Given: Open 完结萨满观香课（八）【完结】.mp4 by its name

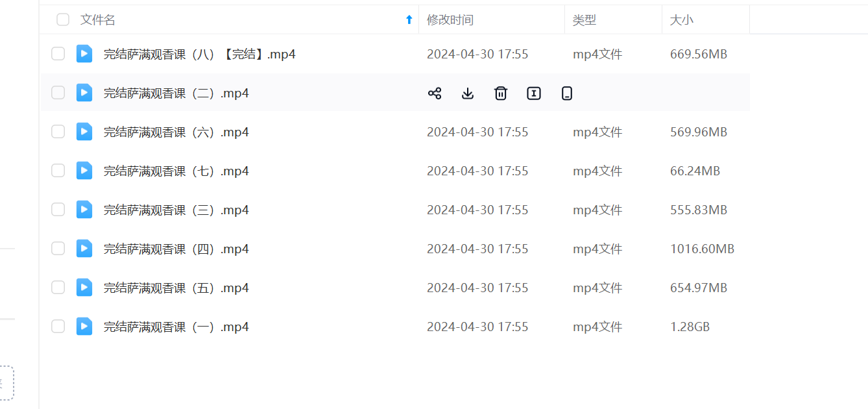Looking at the screenshot, I should coord(200,54).
